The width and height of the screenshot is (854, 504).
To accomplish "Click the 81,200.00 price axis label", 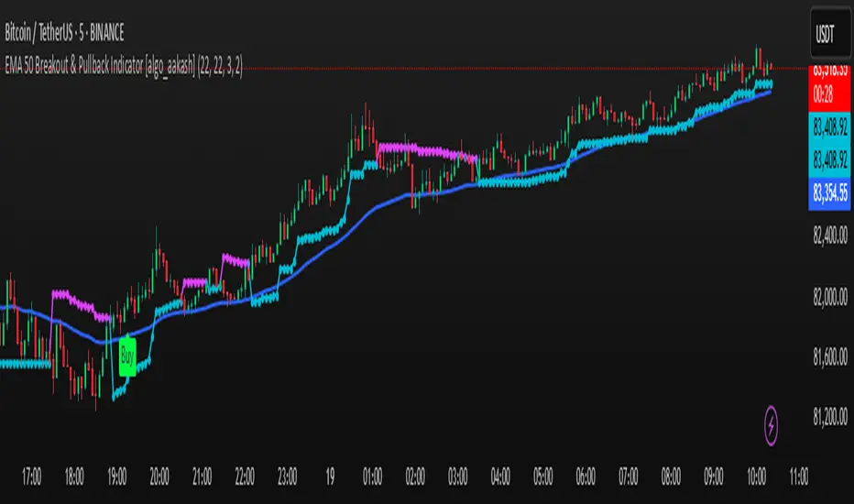I will pos(830,417).
